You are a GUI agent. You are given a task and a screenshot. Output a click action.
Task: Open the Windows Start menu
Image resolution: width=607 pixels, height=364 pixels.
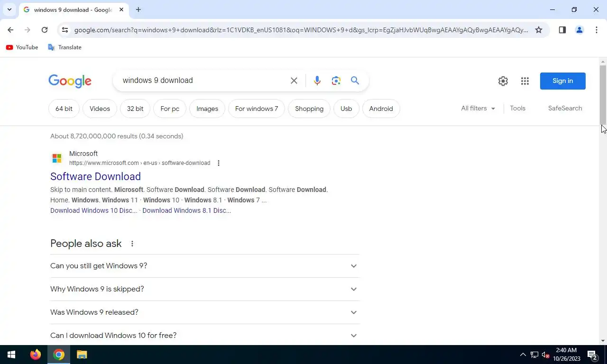click(11, 355)
